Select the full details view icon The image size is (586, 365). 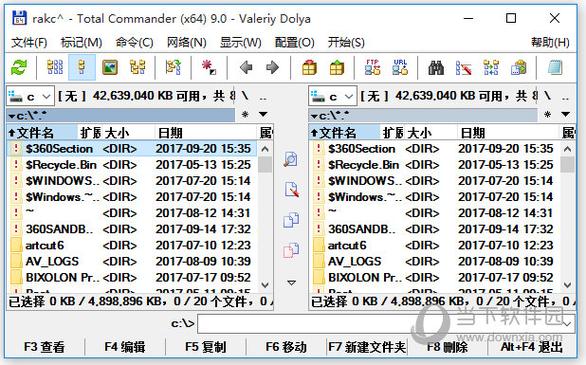[x=82, y=68]
